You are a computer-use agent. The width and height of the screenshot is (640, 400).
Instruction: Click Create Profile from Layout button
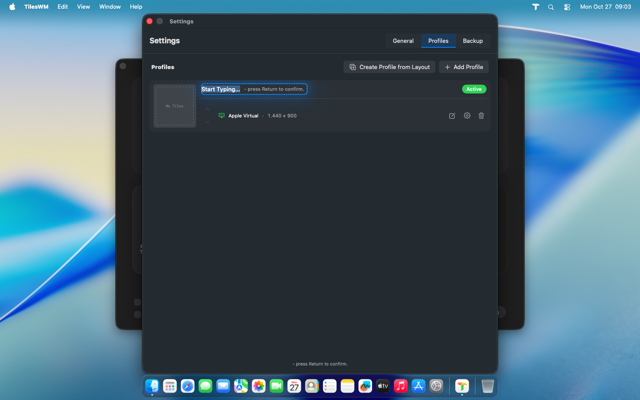click(389, 67)
